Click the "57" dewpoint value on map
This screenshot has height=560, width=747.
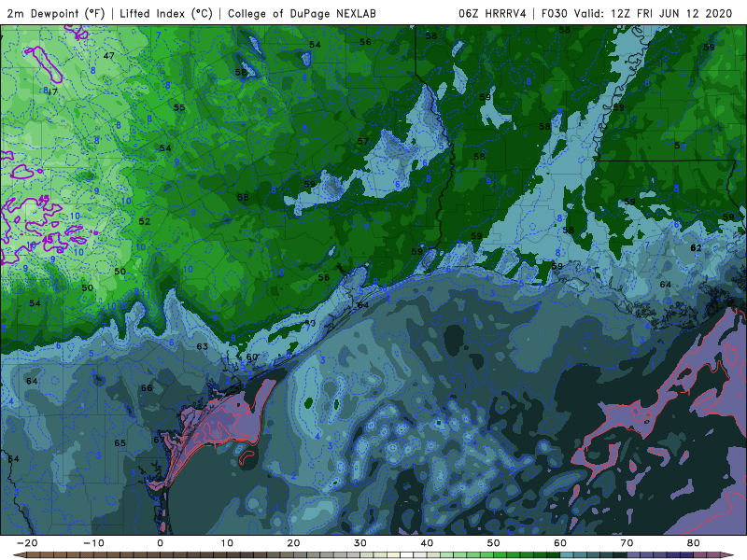[x=363, y=141]
